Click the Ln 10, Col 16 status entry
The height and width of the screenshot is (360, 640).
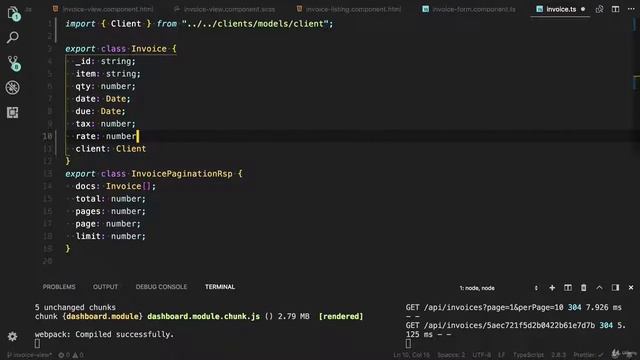click(411, 355)
